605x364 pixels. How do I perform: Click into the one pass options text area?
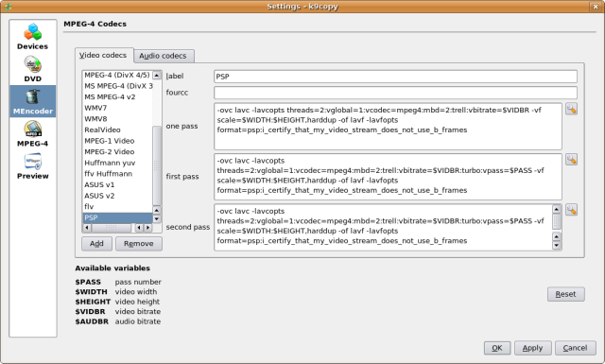388,127
